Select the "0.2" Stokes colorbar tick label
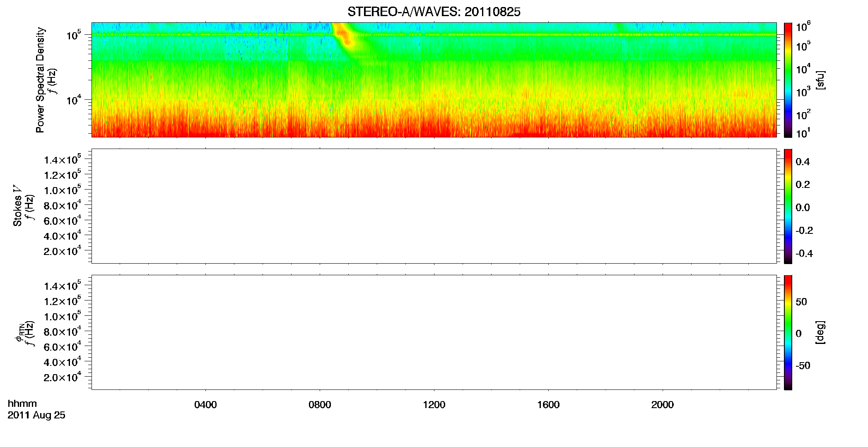 [x=803, y=185]
